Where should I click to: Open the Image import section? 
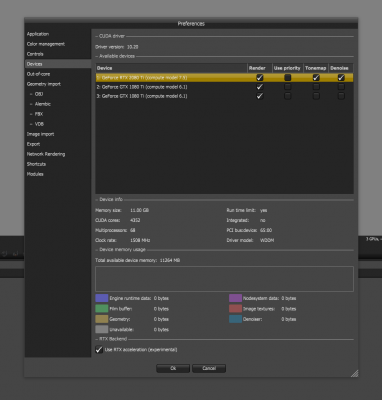click(40, 134)
